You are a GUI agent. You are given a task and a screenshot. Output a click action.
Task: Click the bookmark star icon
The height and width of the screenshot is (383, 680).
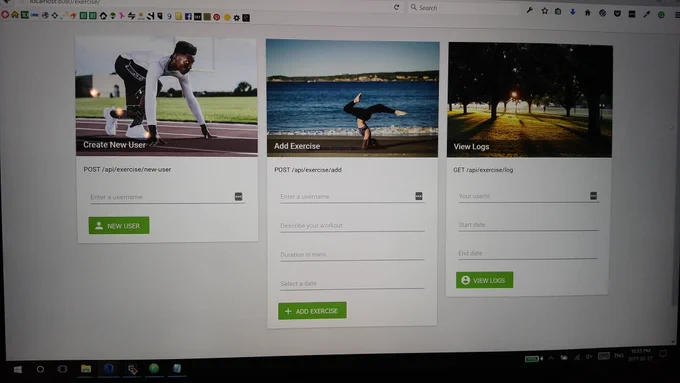click(x=545, y=11)
